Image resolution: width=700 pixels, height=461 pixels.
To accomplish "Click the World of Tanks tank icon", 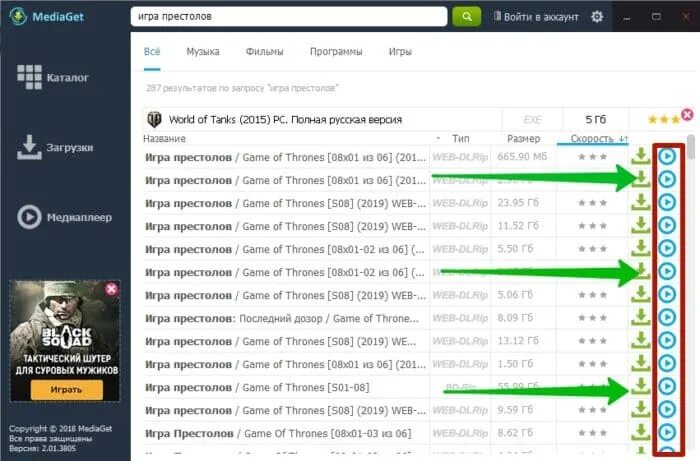I will coord(154,120).
